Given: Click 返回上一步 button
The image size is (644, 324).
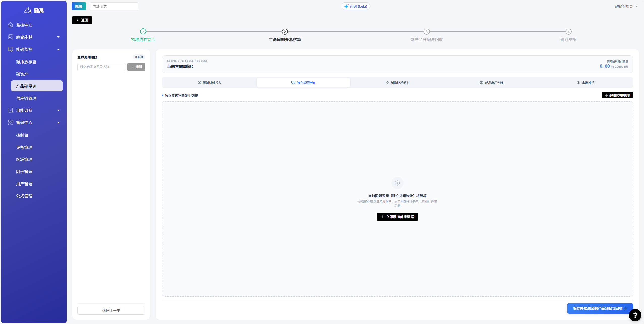Looking at the screenshot, I should point(111,311).
